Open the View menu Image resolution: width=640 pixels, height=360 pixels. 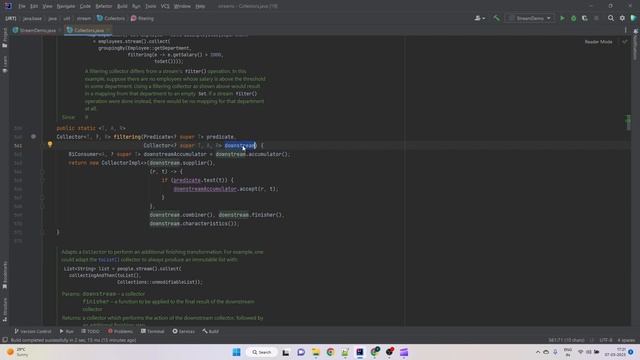pyautogui.click(x=47, y=6)
